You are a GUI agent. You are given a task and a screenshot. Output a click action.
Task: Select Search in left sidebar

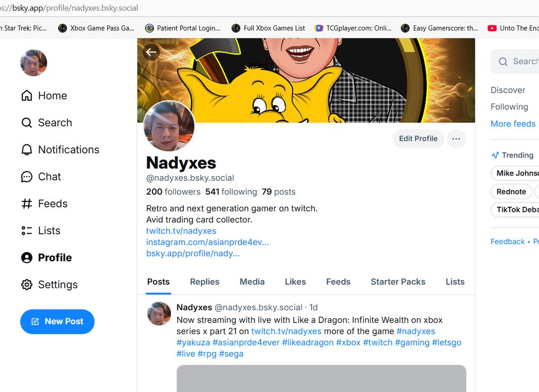47,123
